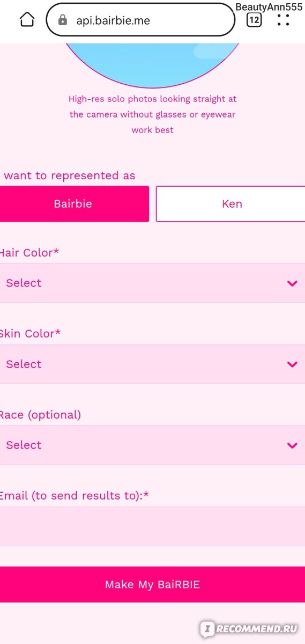
Task: Click the Hair Color field label
Action: click(29, 252)
